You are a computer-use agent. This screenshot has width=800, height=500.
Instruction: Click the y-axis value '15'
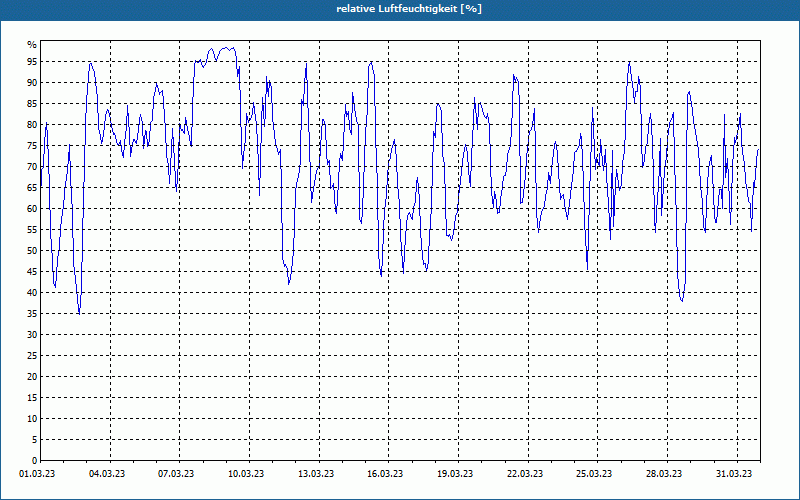pos(32,397)
